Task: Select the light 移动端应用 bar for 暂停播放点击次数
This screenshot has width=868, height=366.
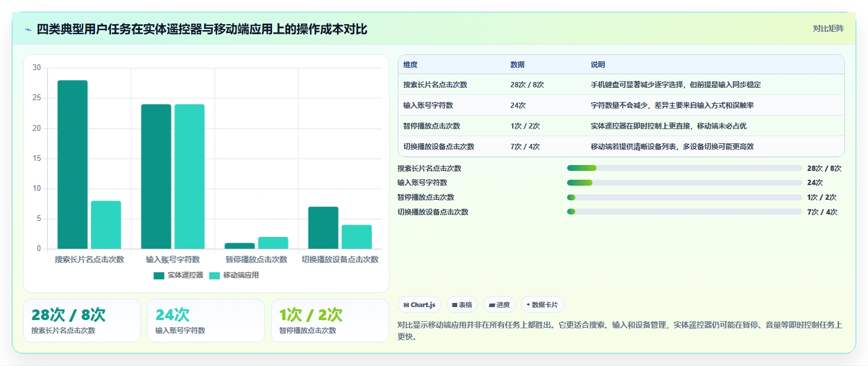Action: click(273, 243)
